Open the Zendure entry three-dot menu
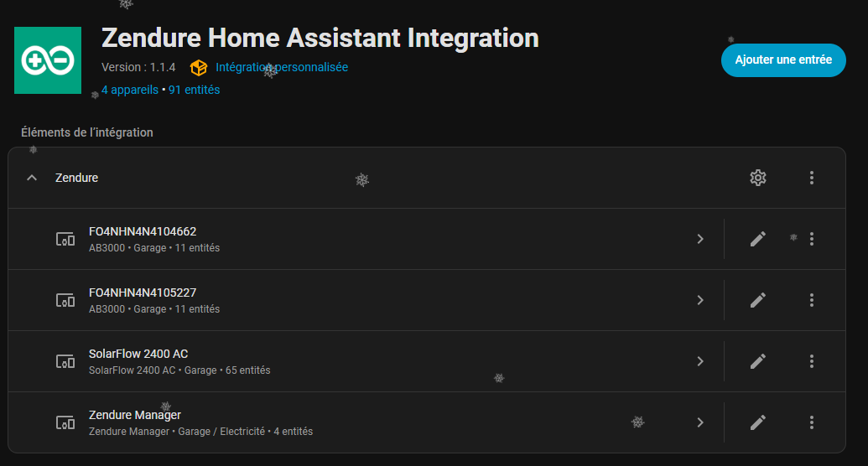Viewport: 868px width, 466px height. [x=811, y=178]
